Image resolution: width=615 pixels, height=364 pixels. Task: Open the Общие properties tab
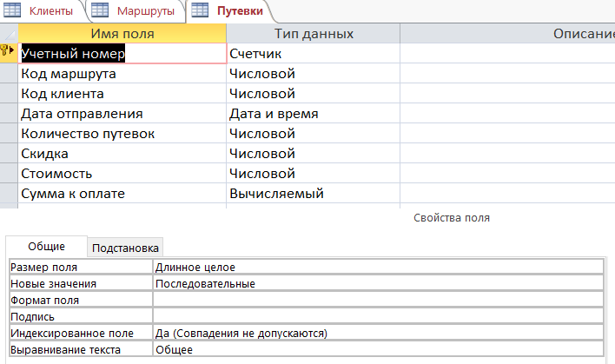46,247
